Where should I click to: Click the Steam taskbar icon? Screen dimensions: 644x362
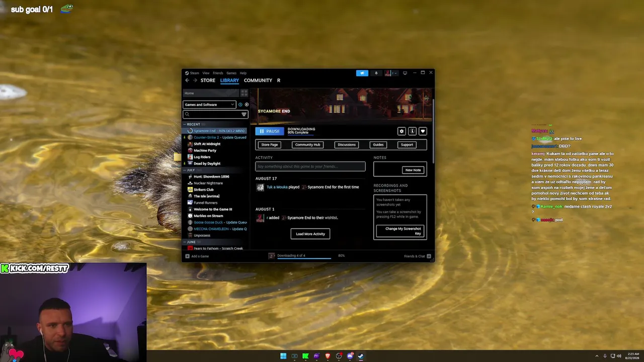pos(361,356)
